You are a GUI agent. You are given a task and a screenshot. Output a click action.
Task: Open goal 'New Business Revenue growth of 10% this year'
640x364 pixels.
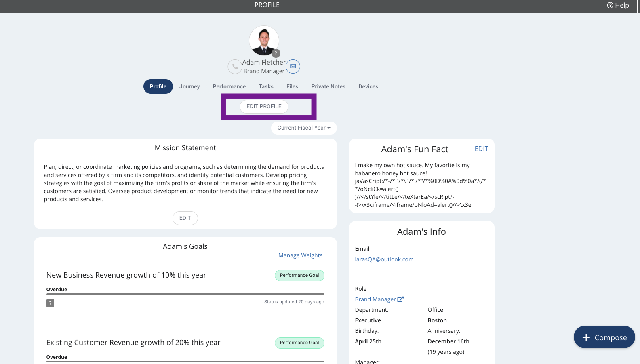tap(126, 275)
